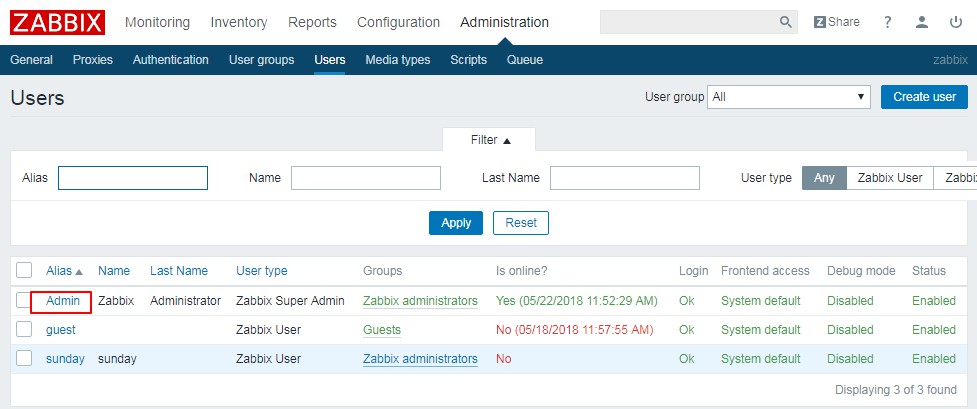Open the Guests group link
Screen dimensions: 977x409
(x=381, y=330)
